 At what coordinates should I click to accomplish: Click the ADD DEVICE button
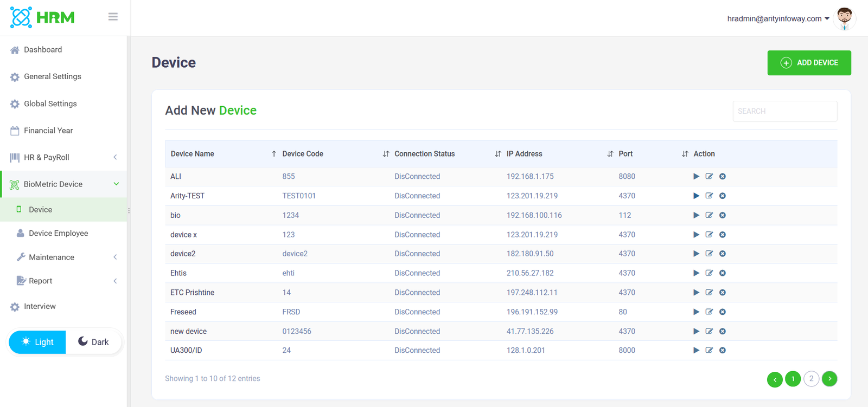[x=809, y=63]
